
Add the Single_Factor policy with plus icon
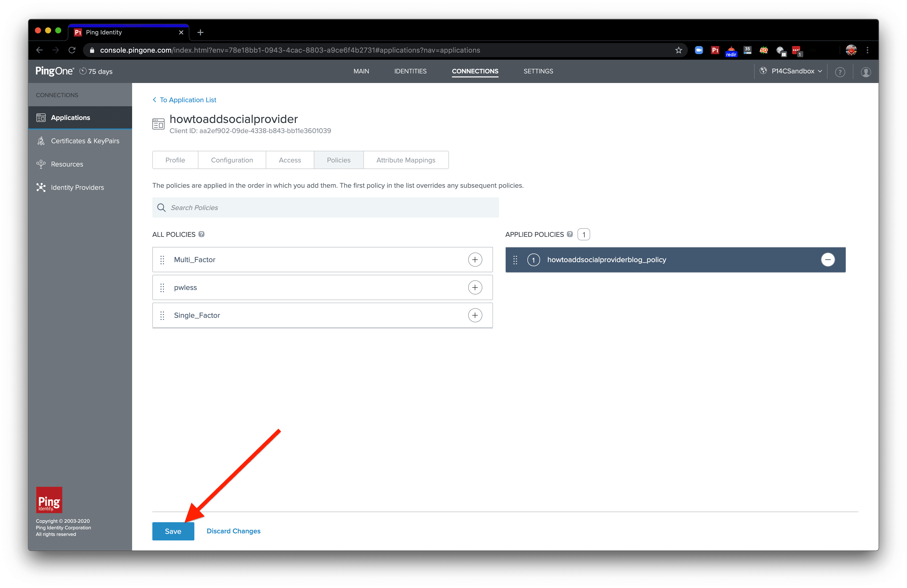click(475, 315)
